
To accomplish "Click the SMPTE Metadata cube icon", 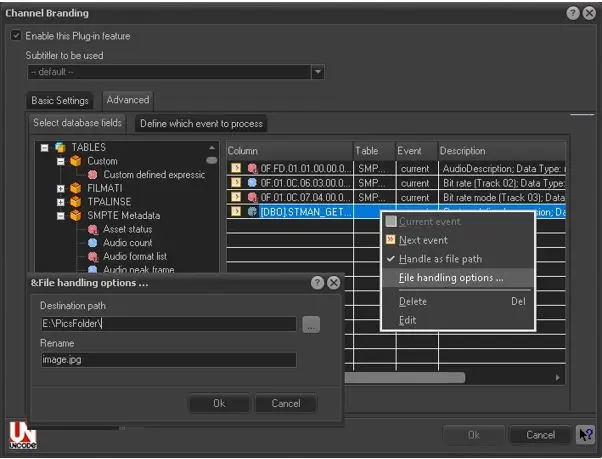I will [76, 215].
